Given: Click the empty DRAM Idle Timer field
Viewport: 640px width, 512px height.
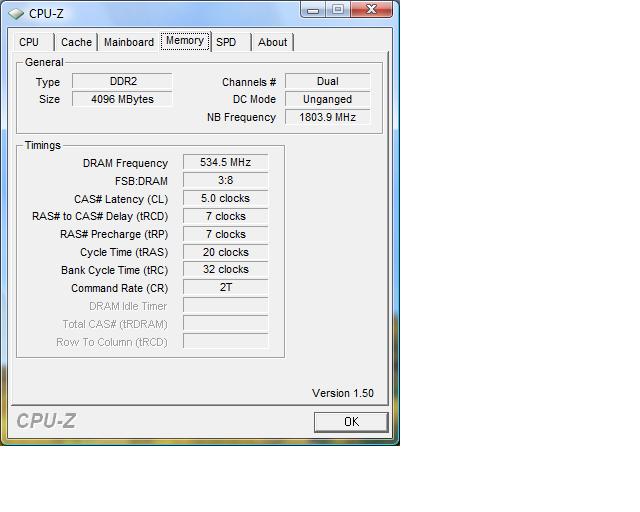Looking at the screenshot, I should point(226,305).
